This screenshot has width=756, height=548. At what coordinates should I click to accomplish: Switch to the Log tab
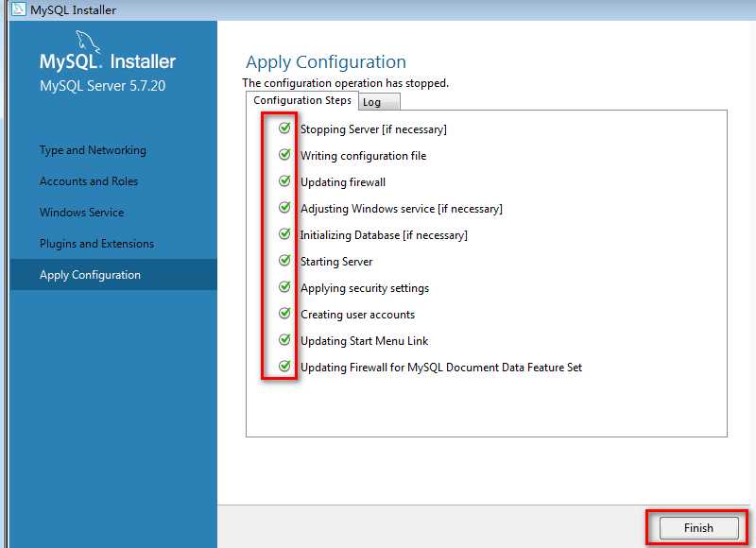379,102
